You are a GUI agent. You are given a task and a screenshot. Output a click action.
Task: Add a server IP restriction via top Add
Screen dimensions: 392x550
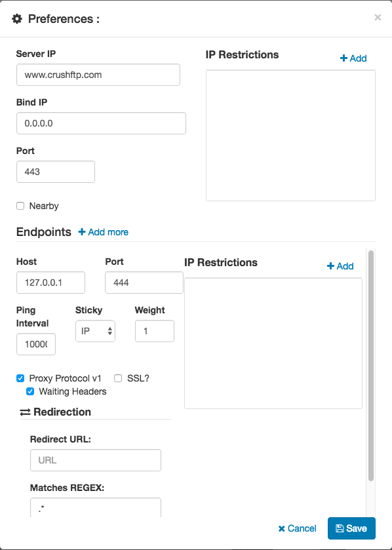pos(353,58)
